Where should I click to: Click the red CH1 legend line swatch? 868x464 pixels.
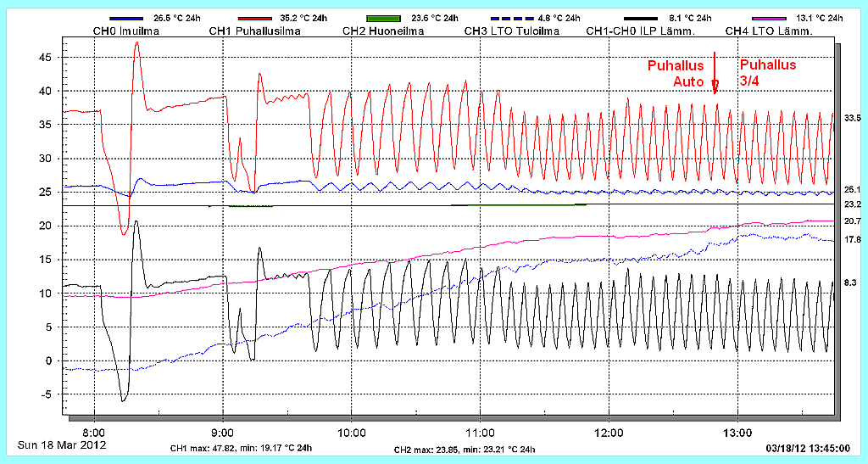(x=254, y=19)
